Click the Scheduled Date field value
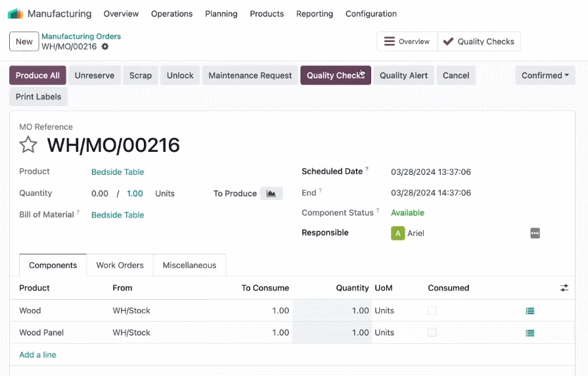 pyautogui.click(x=430, y=172)
